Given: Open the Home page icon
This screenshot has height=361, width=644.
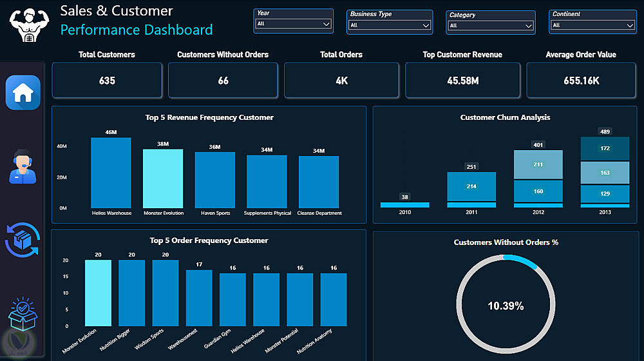Looking at the screenshot, I should (23, 93).
